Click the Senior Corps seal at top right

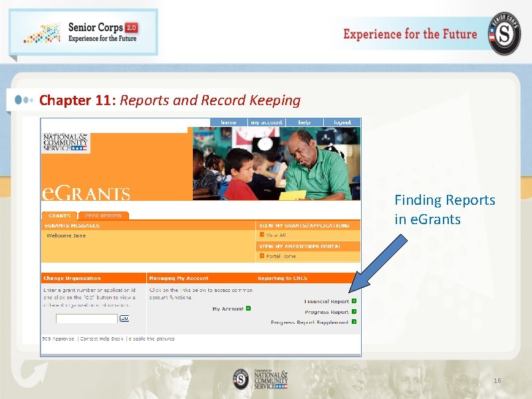tap(504, 32)
